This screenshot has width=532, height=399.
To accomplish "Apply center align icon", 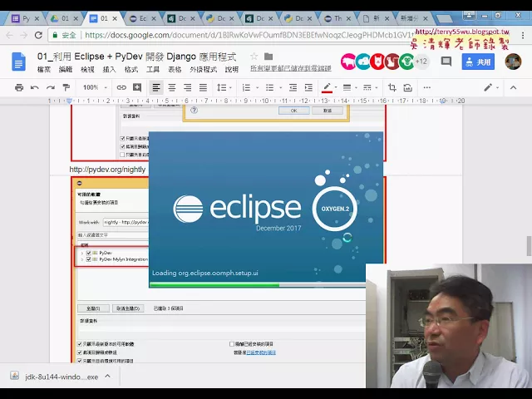I will [x=172, y=87].
